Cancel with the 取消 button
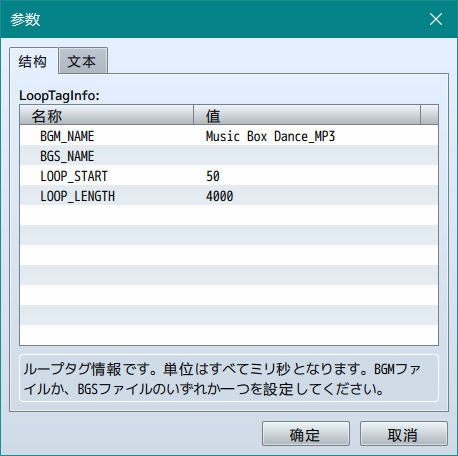458x456 pixels. pos(403,434)
